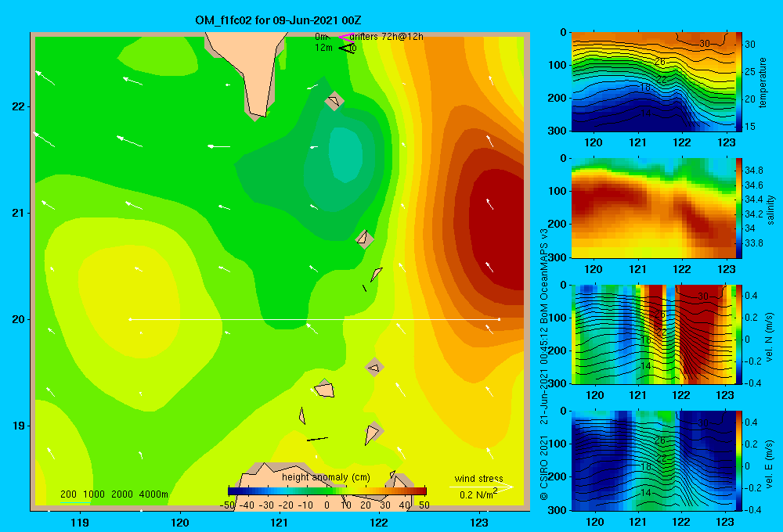Click the vel. N color scale bar
783x532 pixels.
(x=739, y=334)
